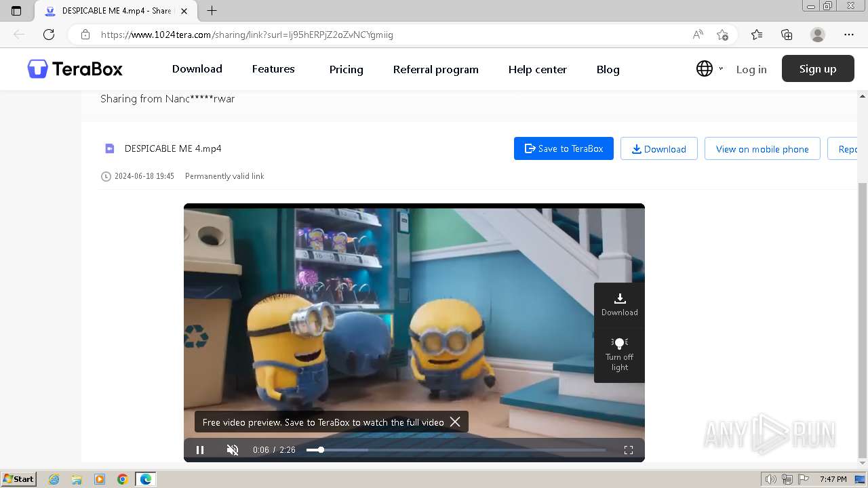Open File Explorer from taskbar
This screenshot has width=868, height=488.
point(77,479)
